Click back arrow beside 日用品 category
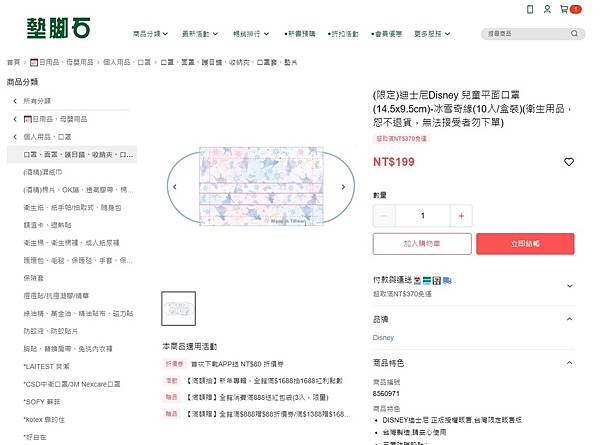600x445 pixels. tap(15, 119)
